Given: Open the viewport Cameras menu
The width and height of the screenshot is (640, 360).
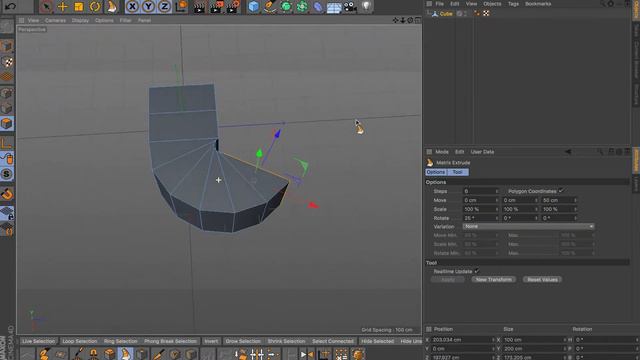Looking at the screenshot, I should pos(55,20).
